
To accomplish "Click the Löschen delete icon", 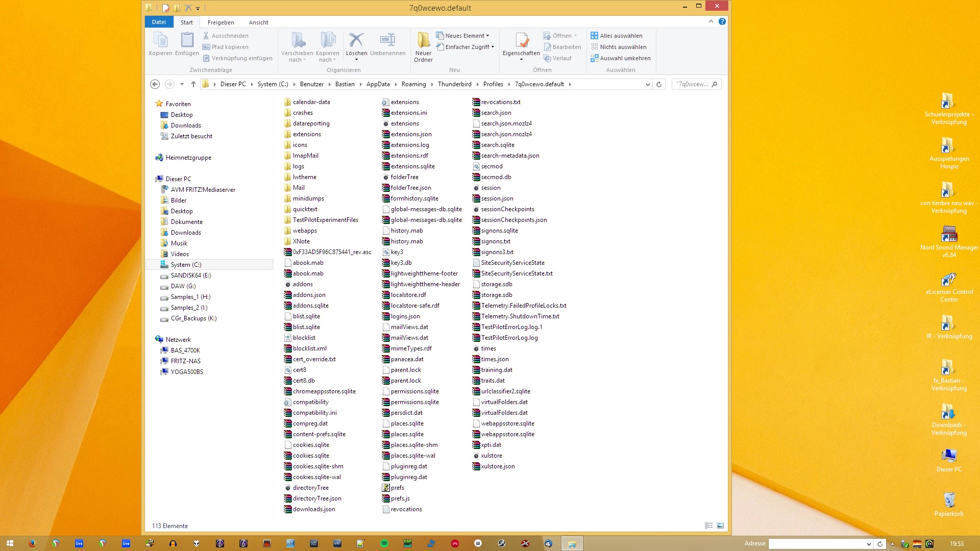I will click(x=356, y=40).
